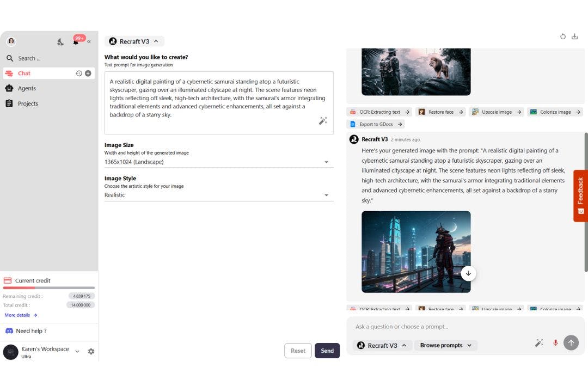
Task: Select Restore face under the lion image
Action: [x=440, y=112]
